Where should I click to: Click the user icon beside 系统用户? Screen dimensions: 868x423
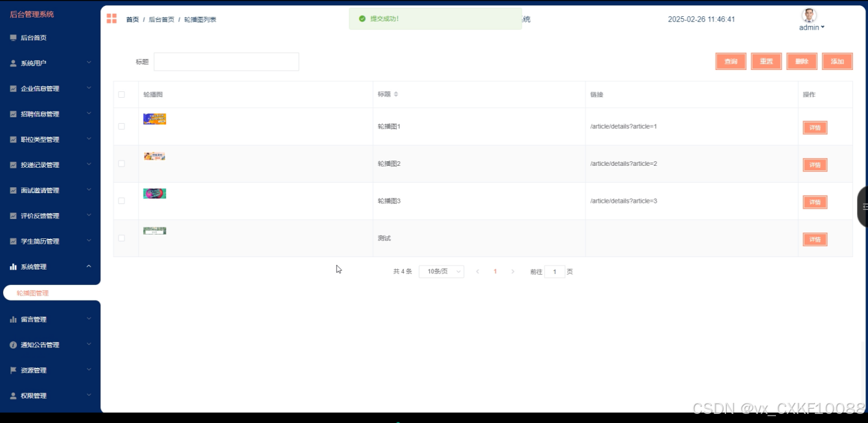coord(13,63)
